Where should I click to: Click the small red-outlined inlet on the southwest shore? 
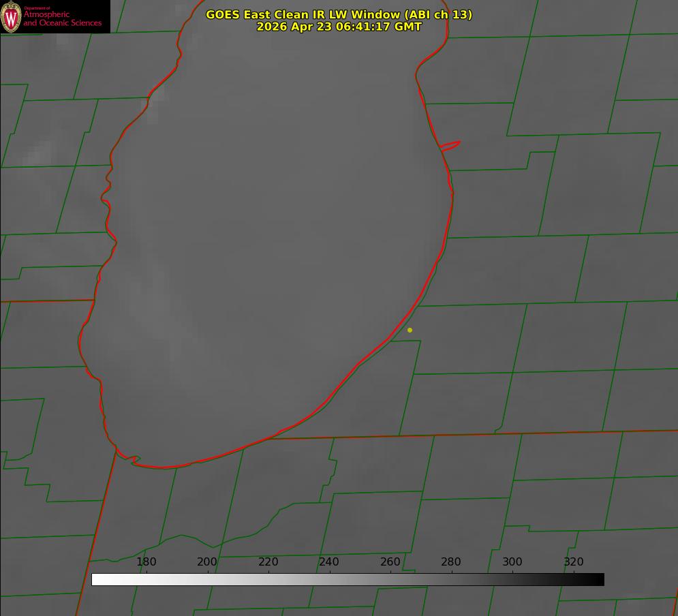click(136, 460)
